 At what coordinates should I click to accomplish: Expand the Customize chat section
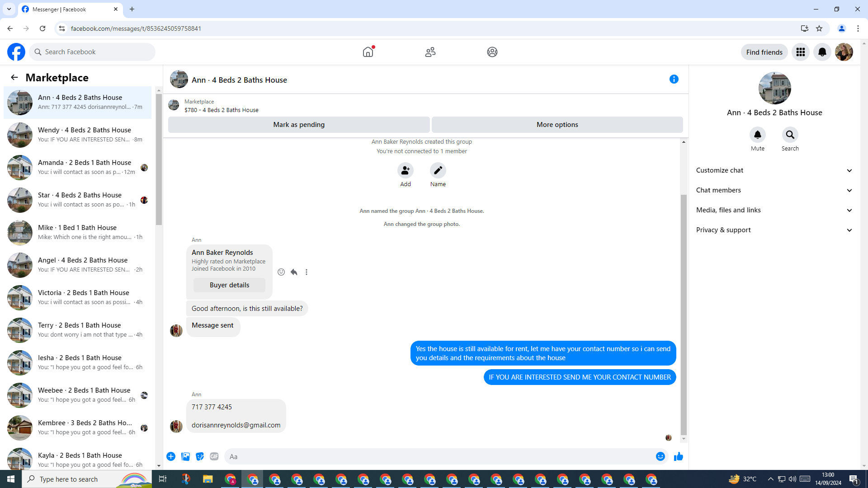tap(774, 170)
